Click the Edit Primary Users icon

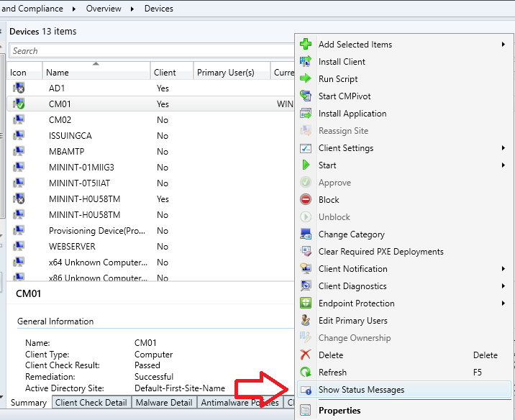(306, 320)
